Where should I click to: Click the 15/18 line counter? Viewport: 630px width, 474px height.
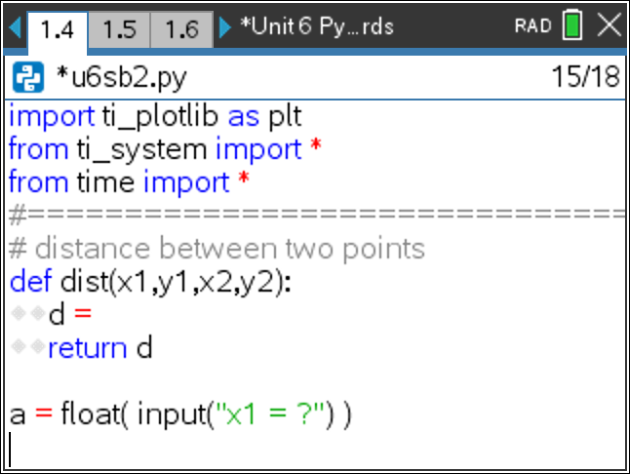pos(585,76)
